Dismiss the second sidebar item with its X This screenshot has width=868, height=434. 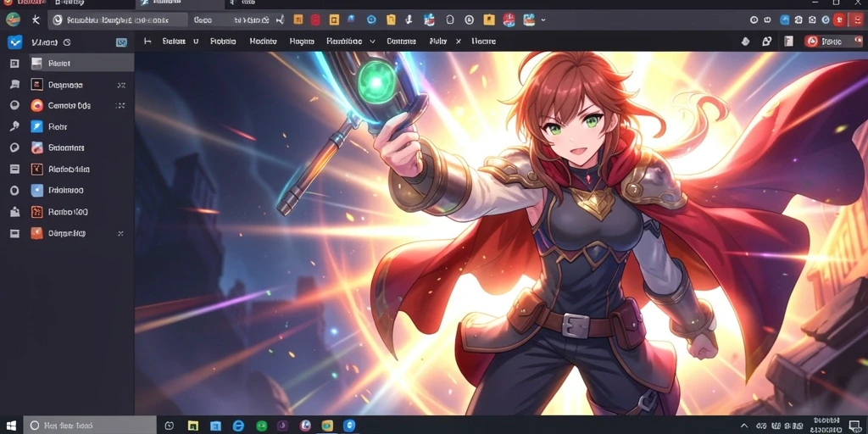coord(121,86)
